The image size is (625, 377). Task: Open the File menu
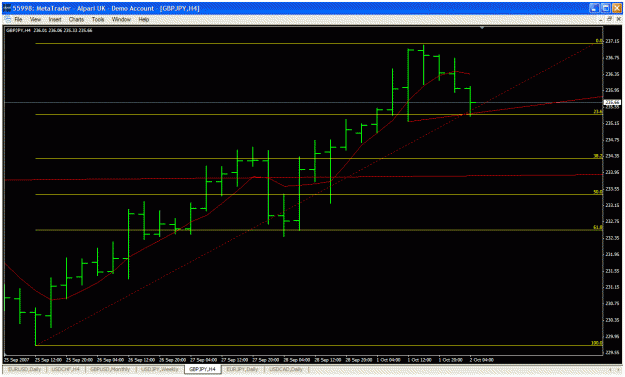click(18, 19)
